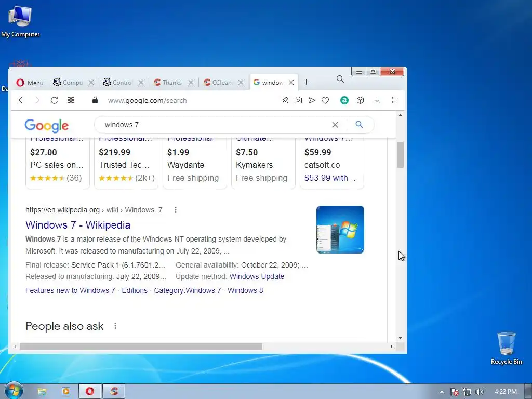Close the Thanks tab
532x399 pixels.
[x=191, y=83]
